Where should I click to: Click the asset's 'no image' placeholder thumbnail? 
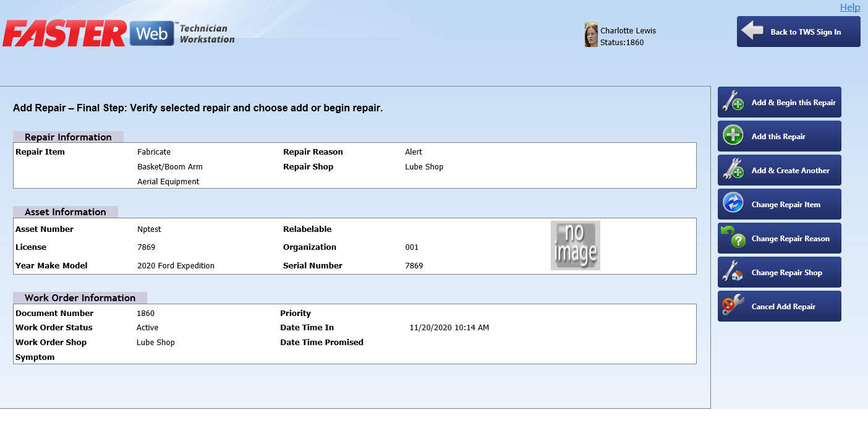(575, 246)
